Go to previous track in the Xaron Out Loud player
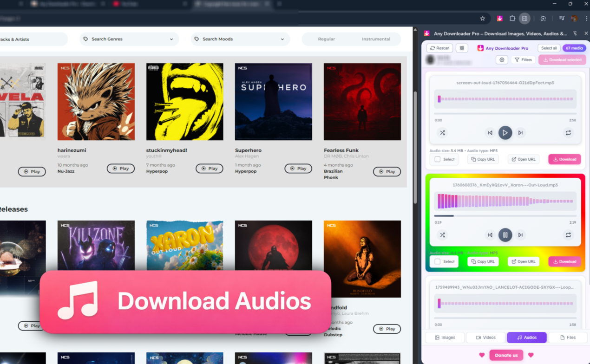This screenshot has width=590, height=364. [x=490, y=235]
